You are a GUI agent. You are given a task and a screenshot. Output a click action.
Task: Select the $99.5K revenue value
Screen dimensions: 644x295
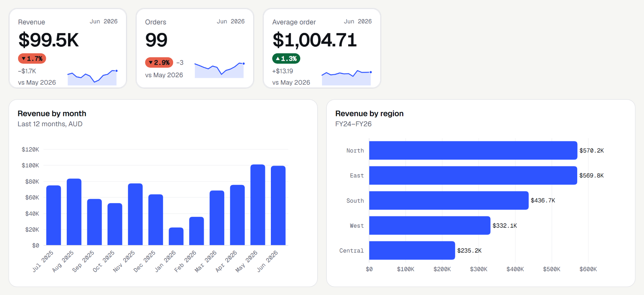(49, 40)
